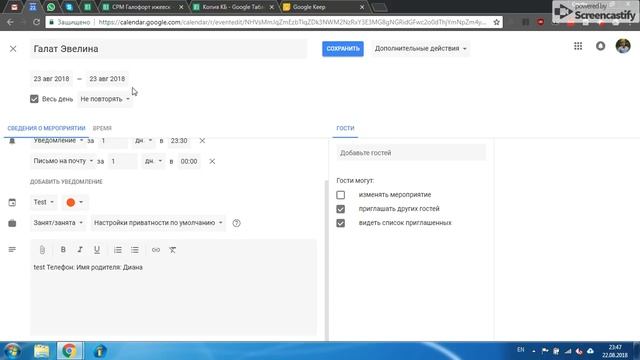
Task: Open default privacy settings dropdown
Action: (x=158, y=223)
